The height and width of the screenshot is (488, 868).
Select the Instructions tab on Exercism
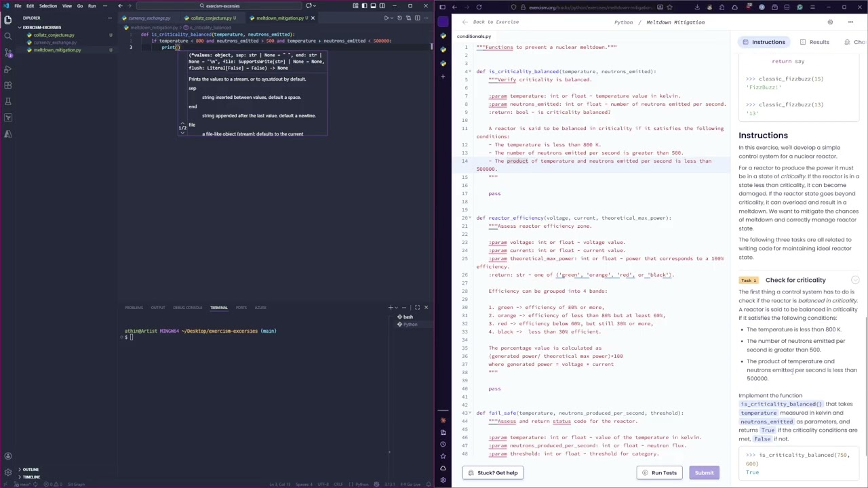(763, 42)
